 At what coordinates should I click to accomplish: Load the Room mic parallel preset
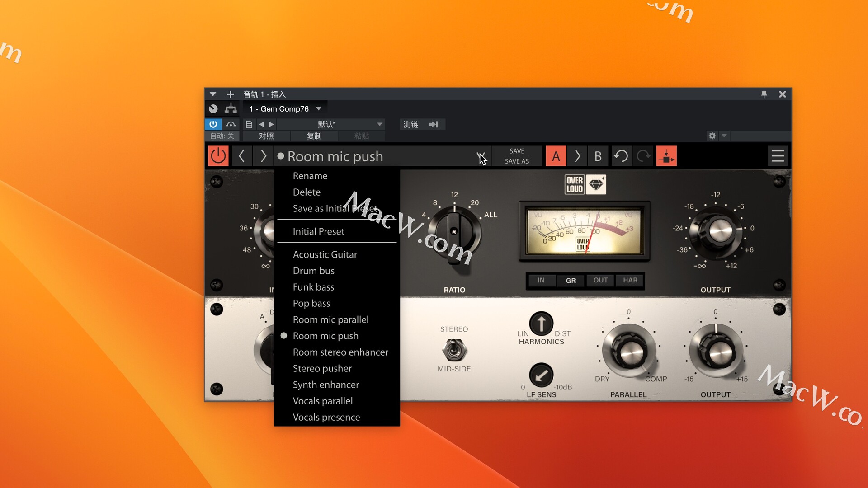click(x=337, y=319)
